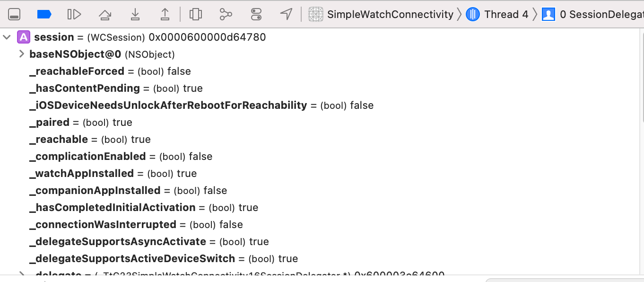The width and height of the screenshot is (644, 282).
Task: Open the Debug Memory Graph
Action: (x=226, y=15)
